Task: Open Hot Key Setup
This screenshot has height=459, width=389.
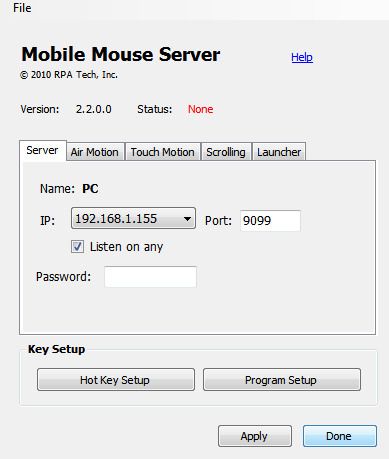Action: click(116, 379)
